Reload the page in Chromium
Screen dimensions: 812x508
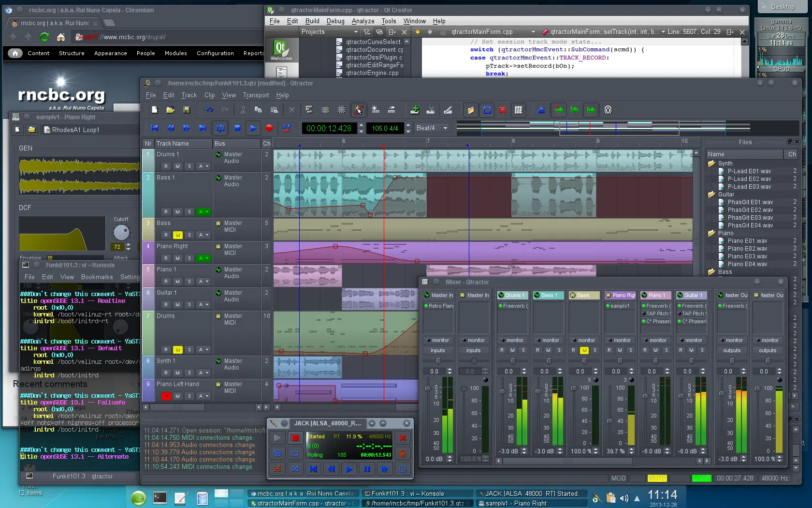click(44, 37)
